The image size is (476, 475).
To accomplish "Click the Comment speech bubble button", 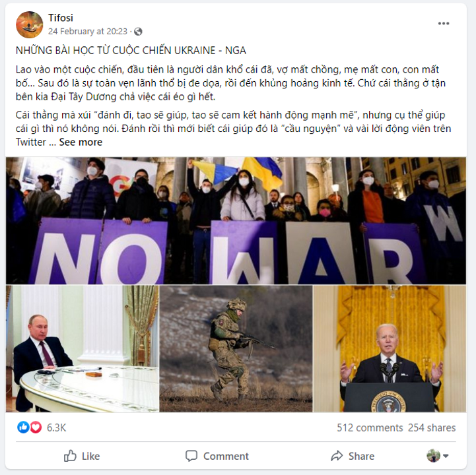I will [217, 456].
